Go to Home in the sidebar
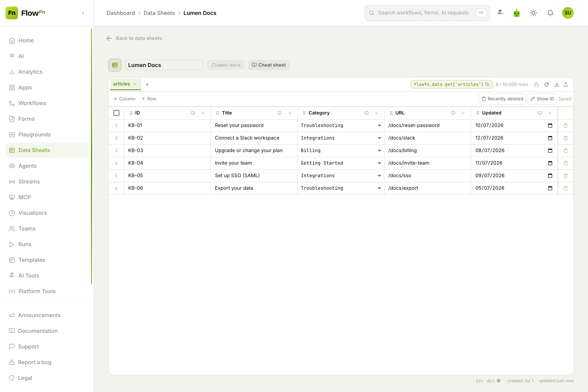This screenshot has height=392, width=588. 47,41
